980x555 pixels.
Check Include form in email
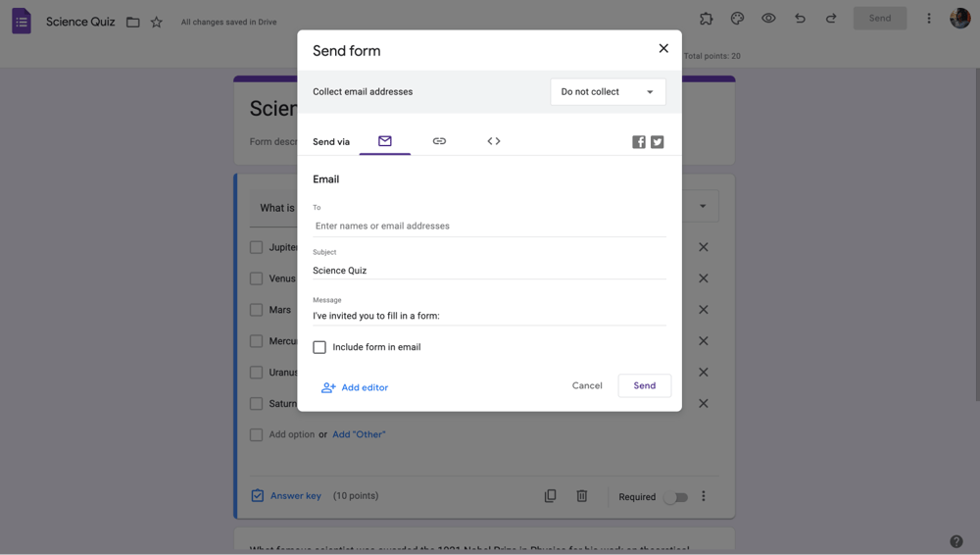[x=319, y=347]
